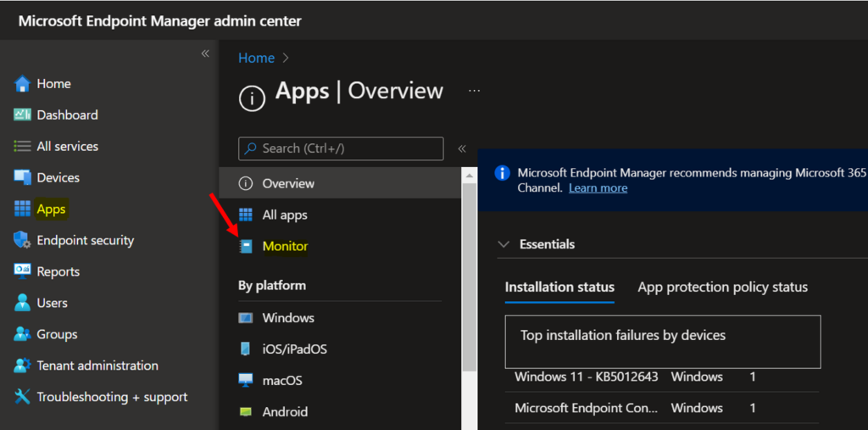Click Top installation failures by devices heading

tap(623, 335)
